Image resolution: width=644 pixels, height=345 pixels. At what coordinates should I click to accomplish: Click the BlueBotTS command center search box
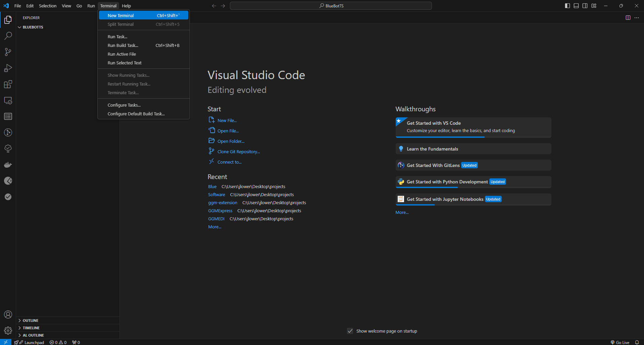pos(331,6)
